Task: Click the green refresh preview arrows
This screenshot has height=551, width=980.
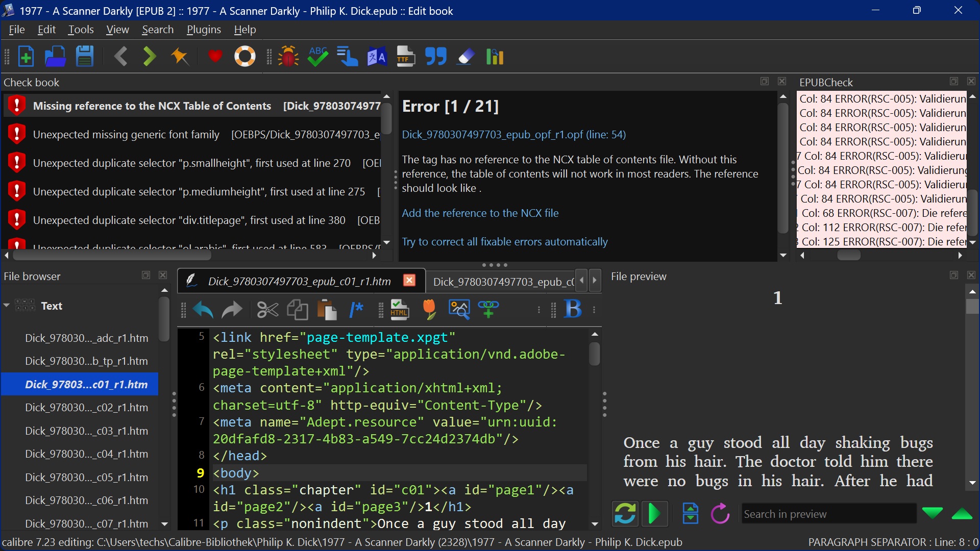Action: [x=625, y=514]
